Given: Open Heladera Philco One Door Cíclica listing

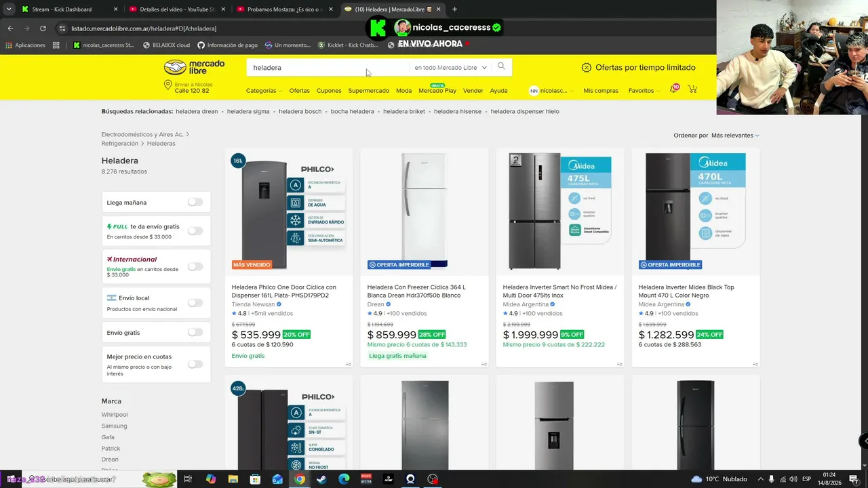Looking at the screenshot, I should click(283, 291).
